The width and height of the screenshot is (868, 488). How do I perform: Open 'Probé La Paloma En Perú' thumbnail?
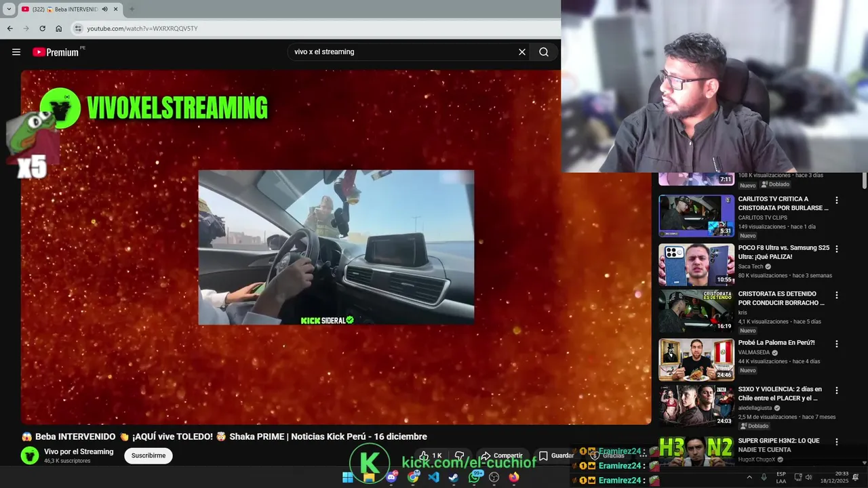(696, 360)
